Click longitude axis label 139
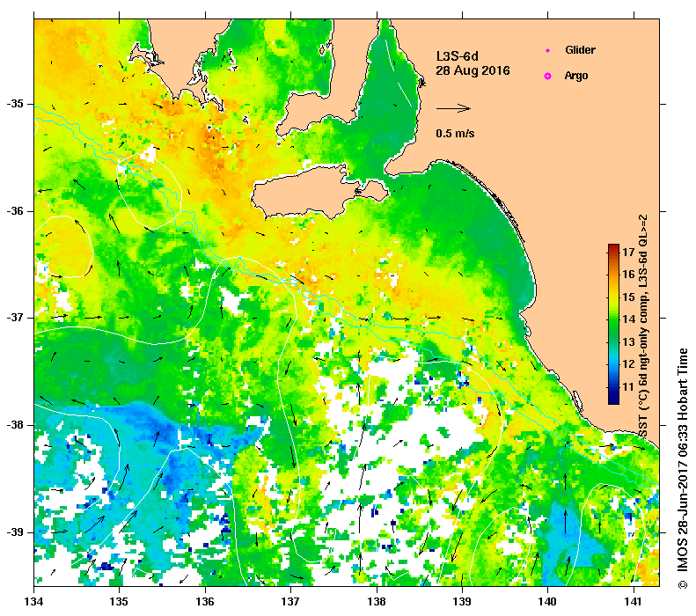 click(x=463, y=601)
